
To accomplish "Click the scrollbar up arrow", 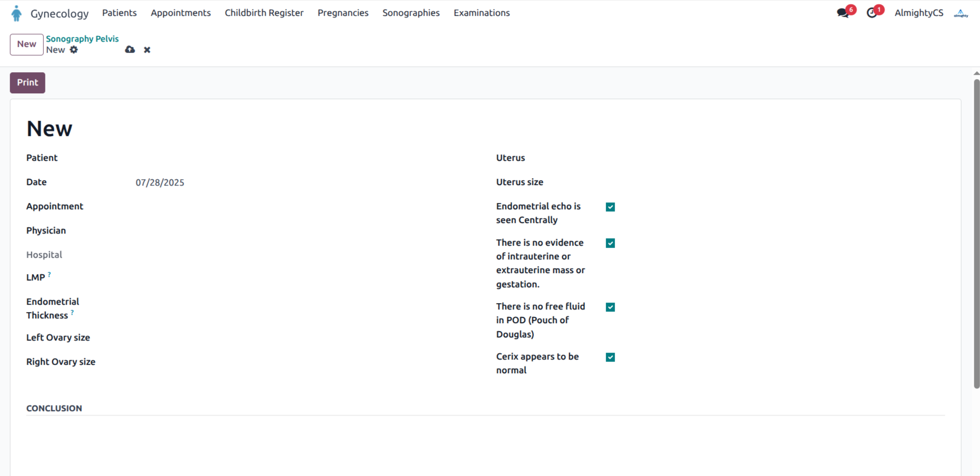I will (976, 73).
